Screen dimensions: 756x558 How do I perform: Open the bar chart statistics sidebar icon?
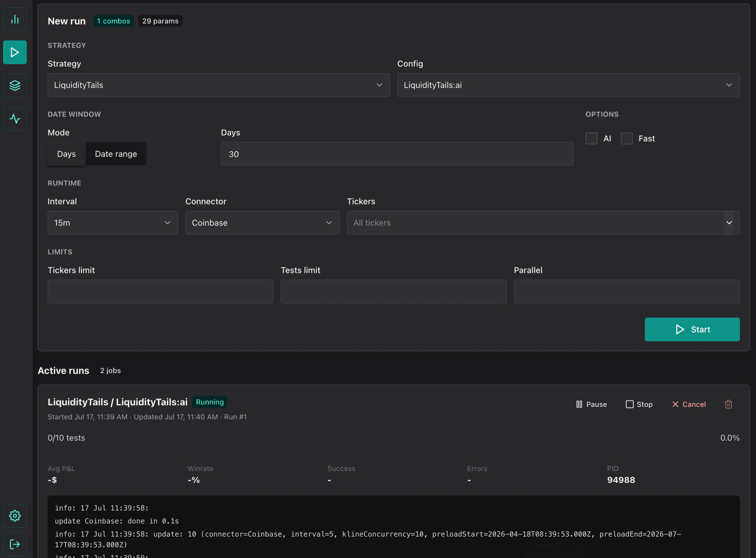[x=15, y=19]
